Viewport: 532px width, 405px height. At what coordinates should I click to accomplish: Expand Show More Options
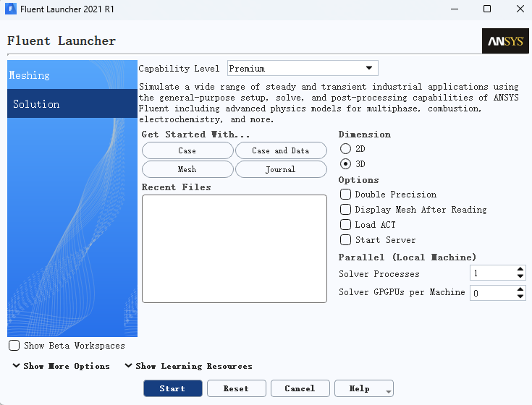tap(62, 366)
